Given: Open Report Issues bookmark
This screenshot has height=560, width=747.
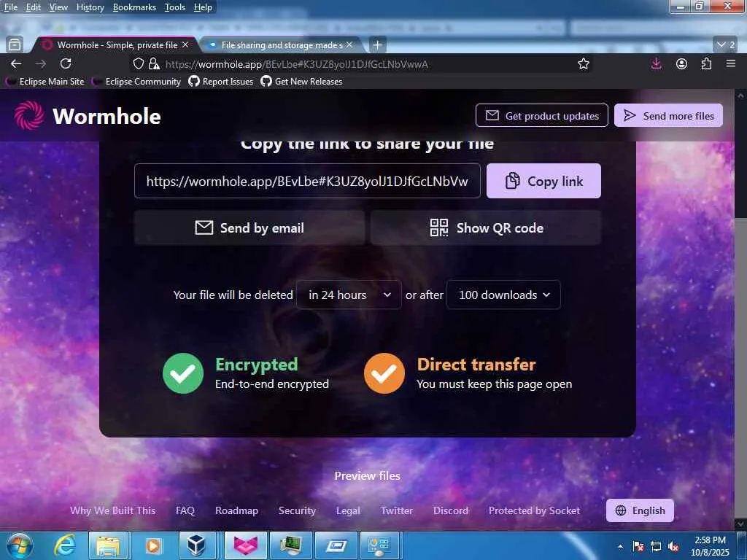Looking at the screenshot, I should click(221, 82).
